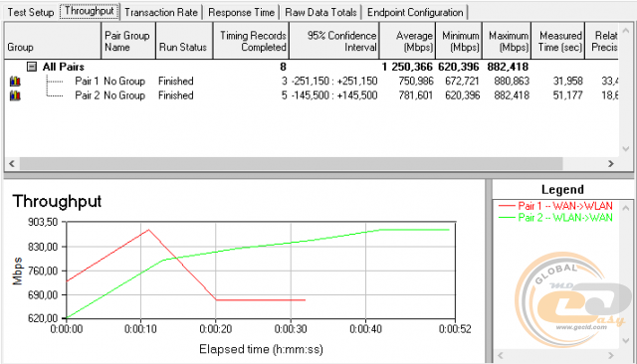Click the Maximum (Mbps) column header
The height and width of the screenshot is (364, 637).
tap(508, 41)
